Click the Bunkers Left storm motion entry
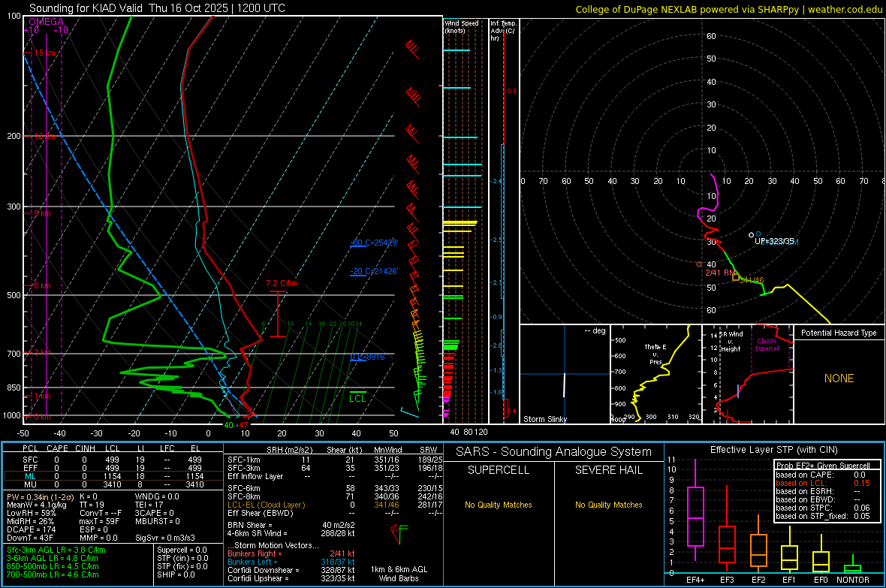Viewport: 886px width, 588px height. tap(291, 562)
